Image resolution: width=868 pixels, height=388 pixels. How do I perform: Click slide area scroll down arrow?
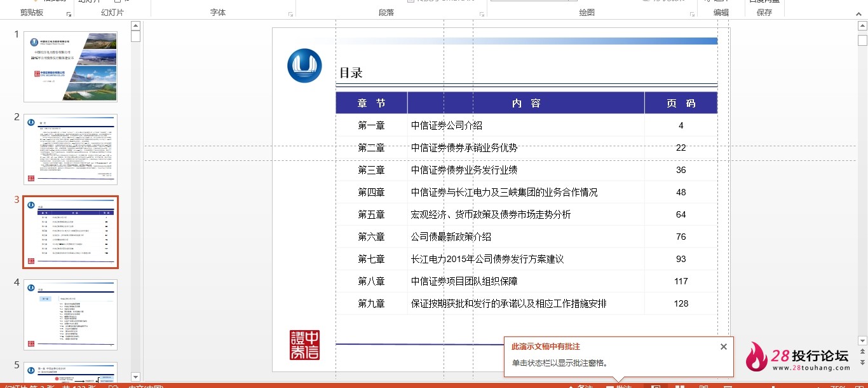(862, 341)
